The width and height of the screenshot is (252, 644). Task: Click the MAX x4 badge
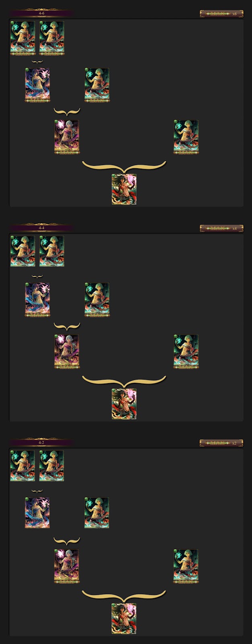point(221,228)
